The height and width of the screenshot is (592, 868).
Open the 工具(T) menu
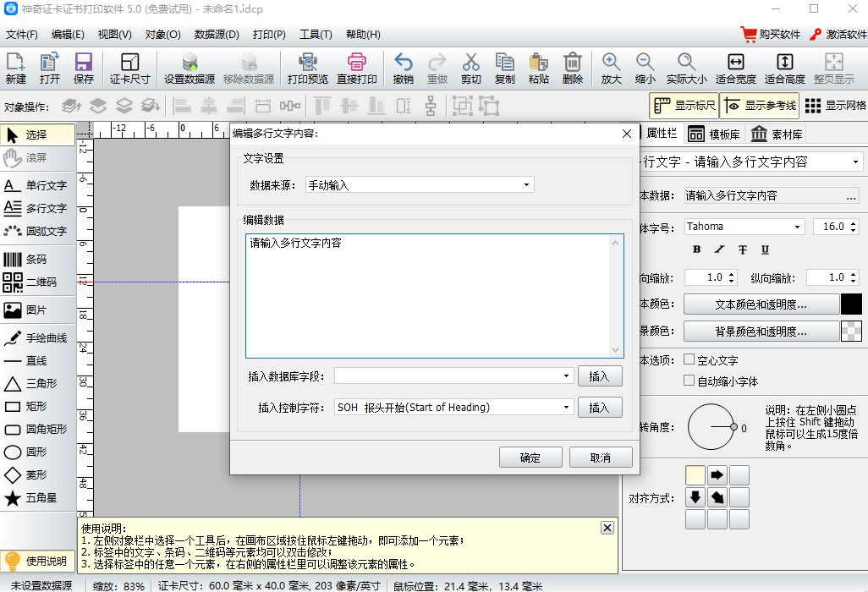point(316,35)
